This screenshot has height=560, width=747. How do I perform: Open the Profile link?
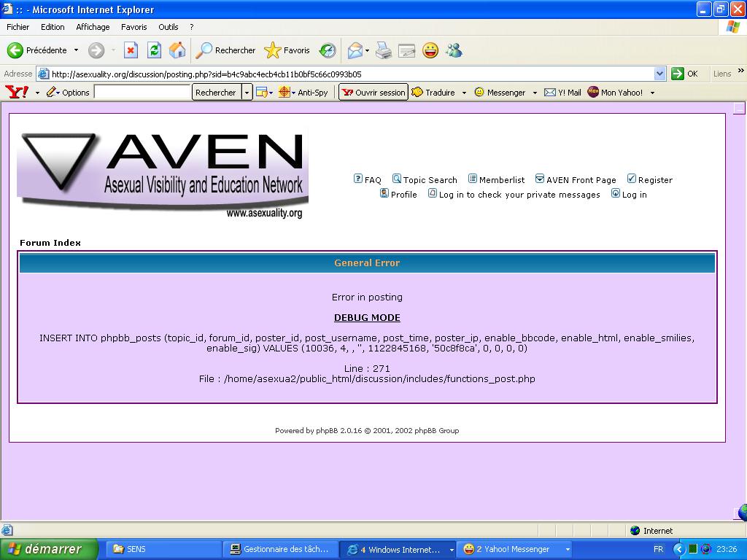click(398, 194)
